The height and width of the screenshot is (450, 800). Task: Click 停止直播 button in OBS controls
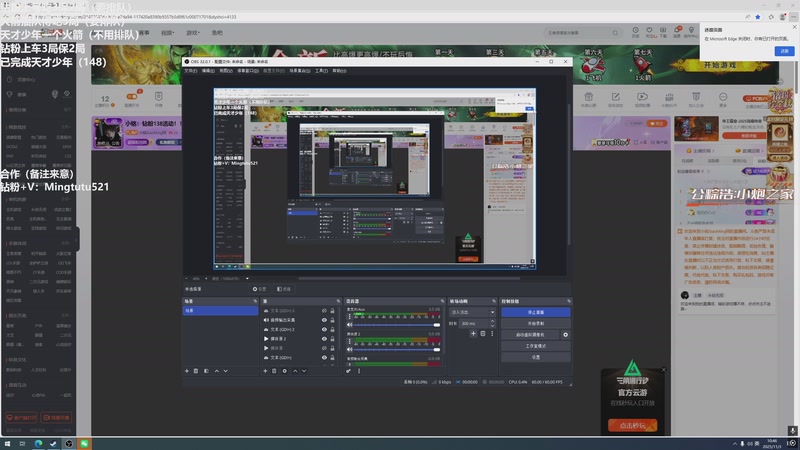pyautogui.click(x=535, y=312)
